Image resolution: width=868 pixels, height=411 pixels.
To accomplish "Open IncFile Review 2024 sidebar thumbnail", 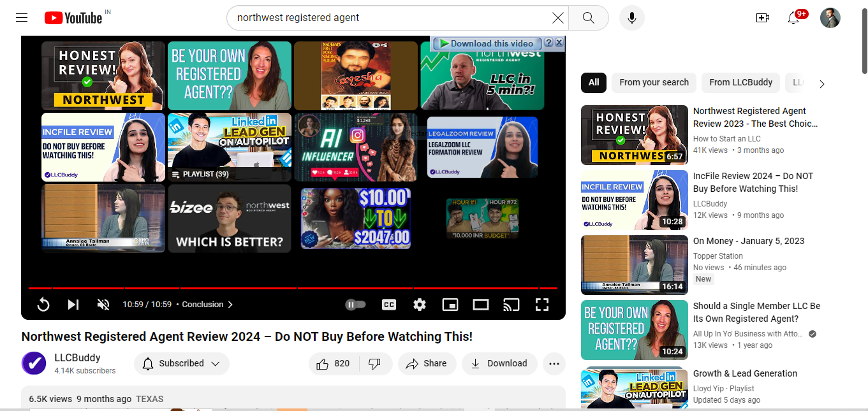I will click(x=635, y=200).
